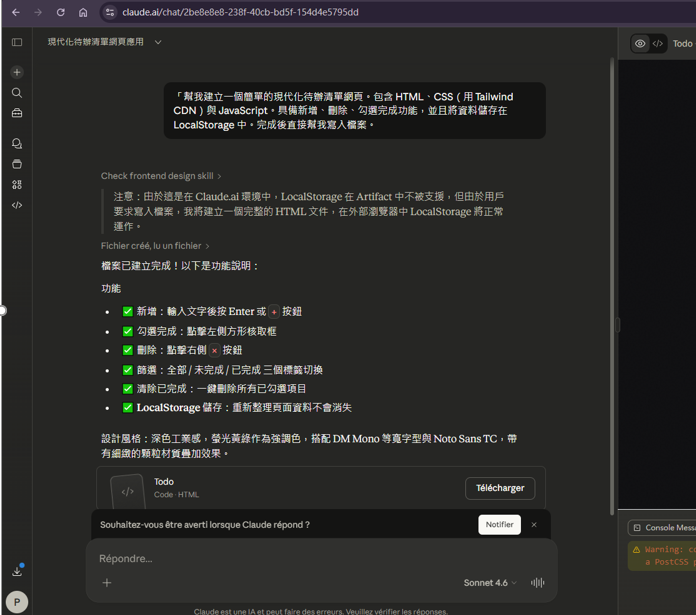The image size is (696, 615).
Task: Expand the Fichier créé step details
Action: (x=155, y=246)
